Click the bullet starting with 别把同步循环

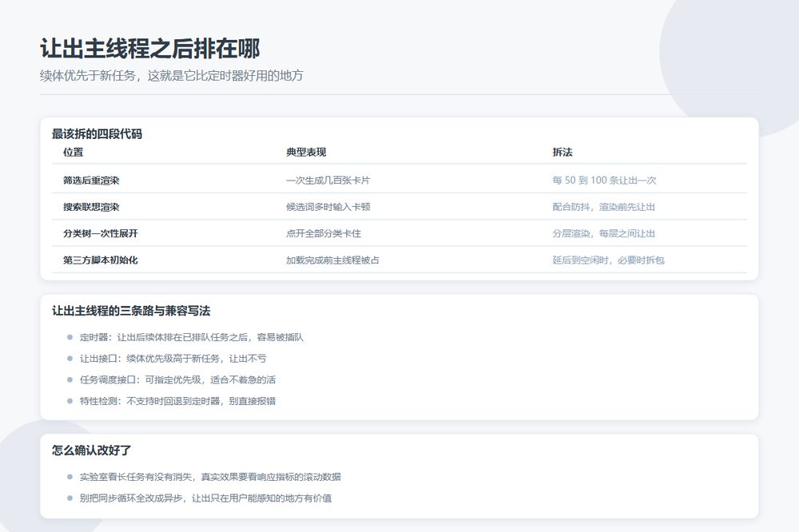[x=205, y=498]
